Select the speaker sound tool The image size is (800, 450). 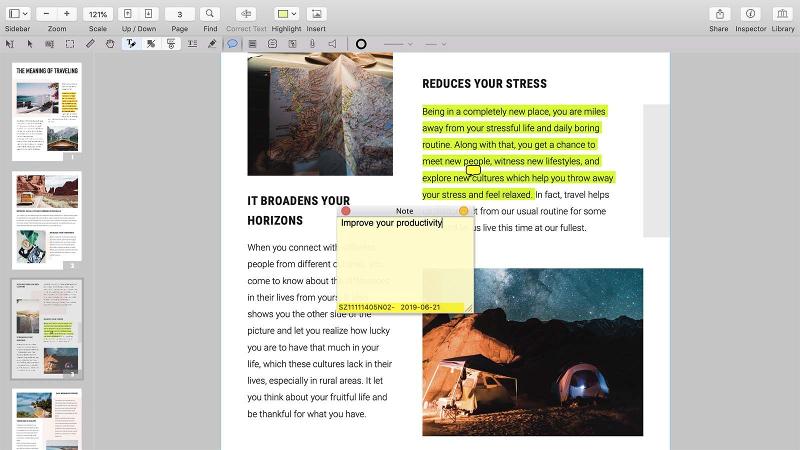[x=333, y=44]
